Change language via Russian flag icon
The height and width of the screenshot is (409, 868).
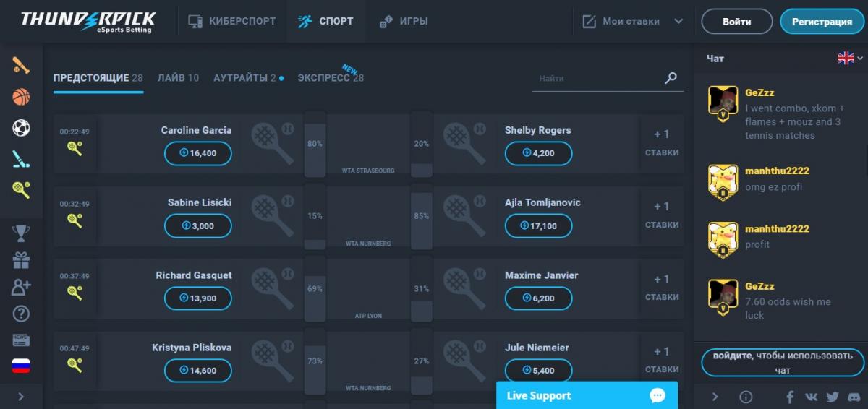pos(21,366)
